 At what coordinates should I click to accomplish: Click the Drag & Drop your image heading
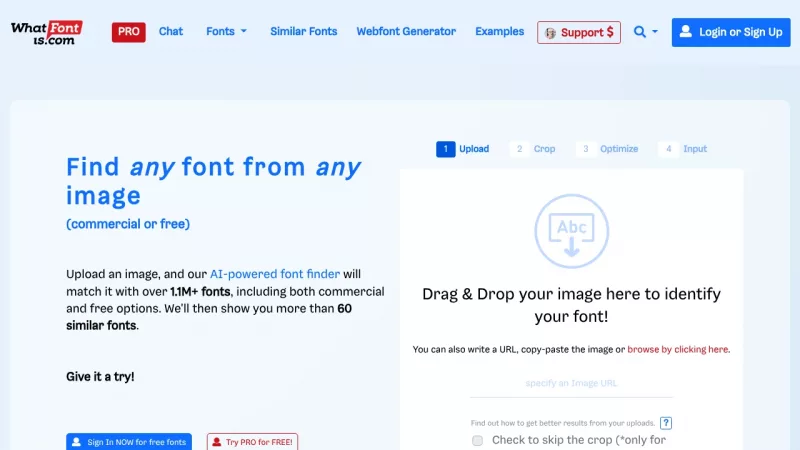[571, 305]
